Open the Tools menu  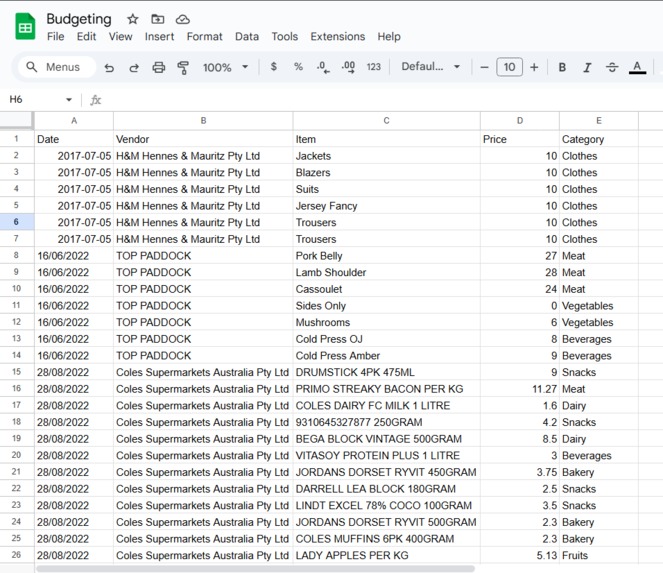click(285, 37)
